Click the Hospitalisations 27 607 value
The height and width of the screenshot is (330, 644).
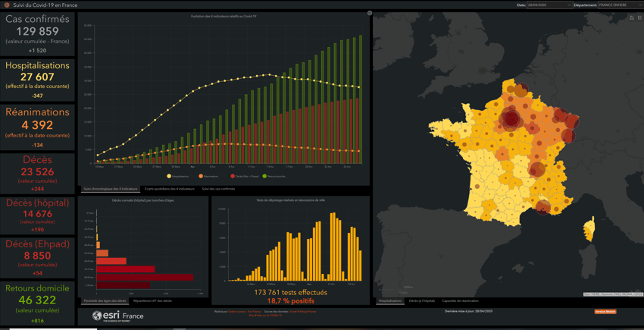tap(37, 77)
